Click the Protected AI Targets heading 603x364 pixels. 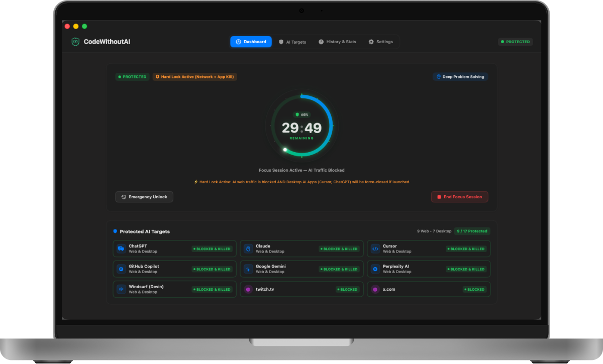click(145, 231)
